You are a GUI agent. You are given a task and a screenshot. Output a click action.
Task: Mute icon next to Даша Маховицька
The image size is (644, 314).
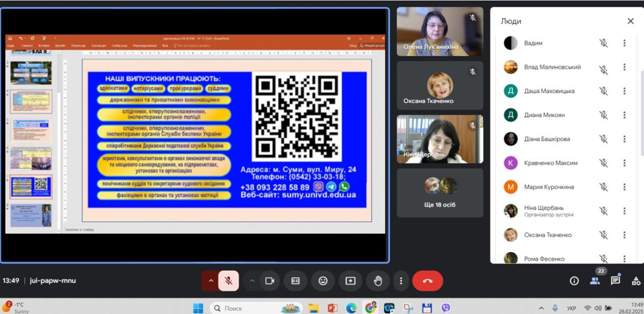tap(603, 91)
